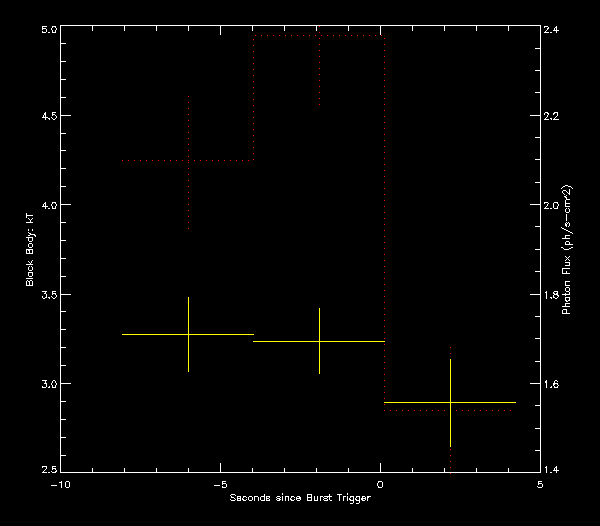The height and width of the screenshot is (526, 600).
Task: Select the "Seconds since Burst Trigger" axis title
Action: pyautogui.click(x=300, y=498)
